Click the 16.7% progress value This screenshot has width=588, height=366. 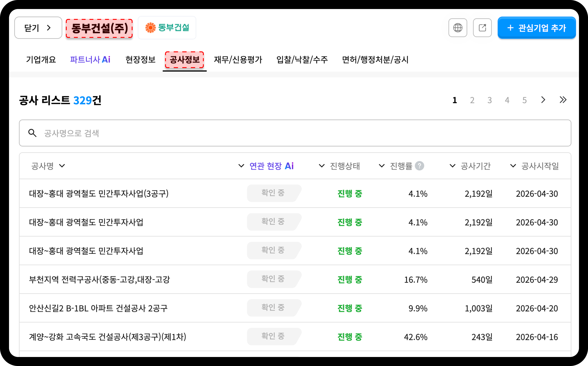click(416, 280)
